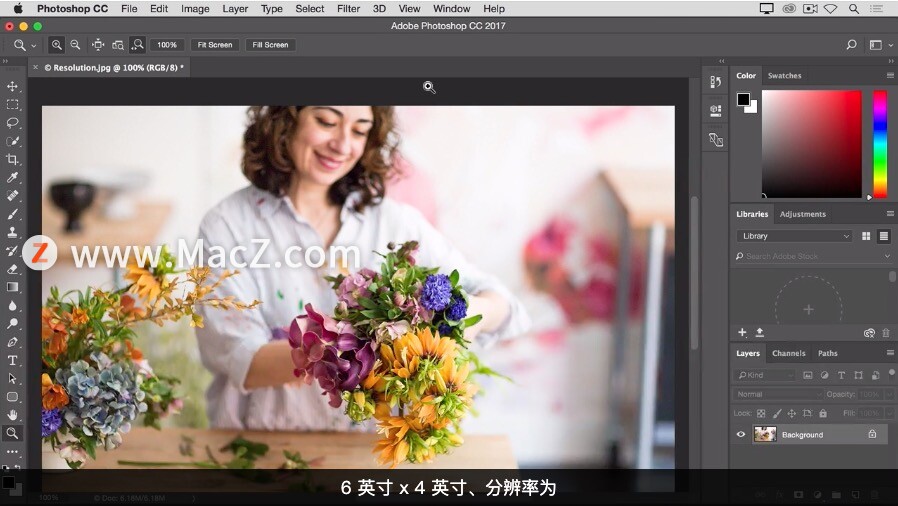Open the History panel icon
This screenshot has height=506, width=898.
coord(715,82)
